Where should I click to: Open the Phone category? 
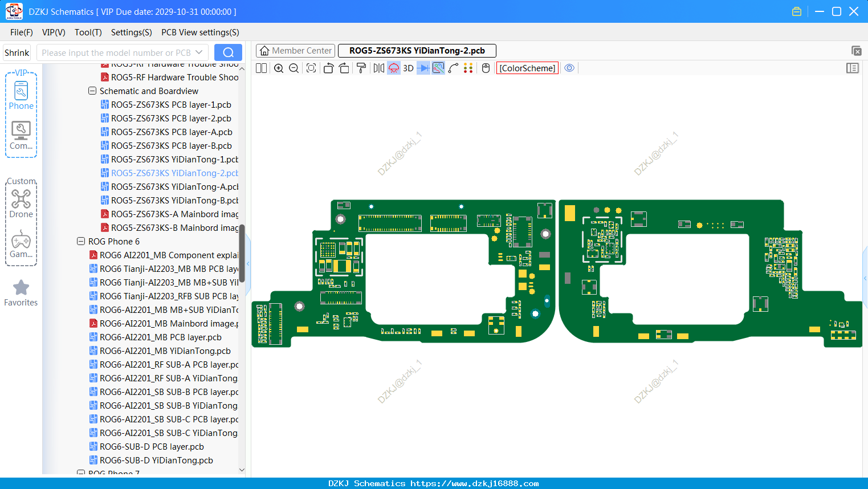coord(21,96)
